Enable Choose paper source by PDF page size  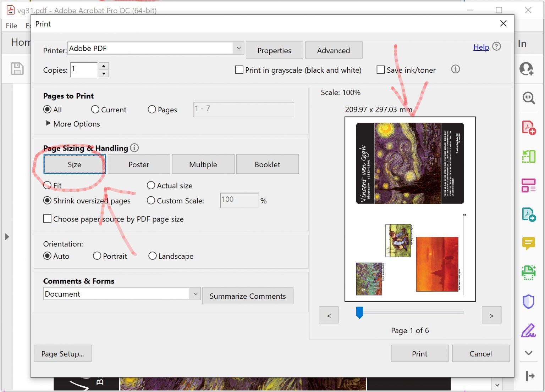pos(47,219)
